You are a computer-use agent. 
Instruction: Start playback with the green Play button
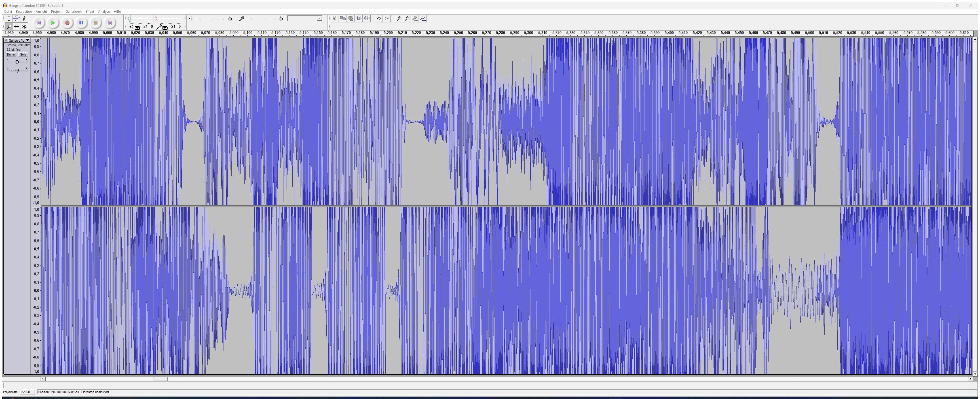[x=53, y=23]
